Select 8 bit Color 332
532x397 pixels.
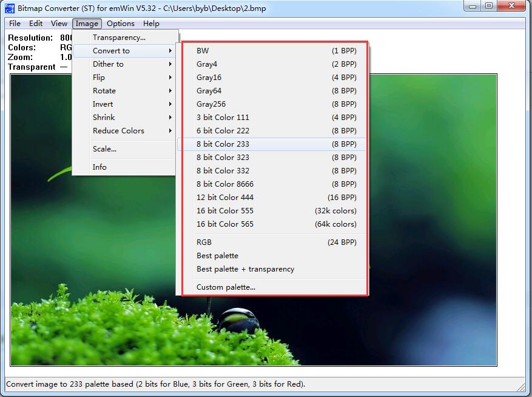[x=272, y=170]
